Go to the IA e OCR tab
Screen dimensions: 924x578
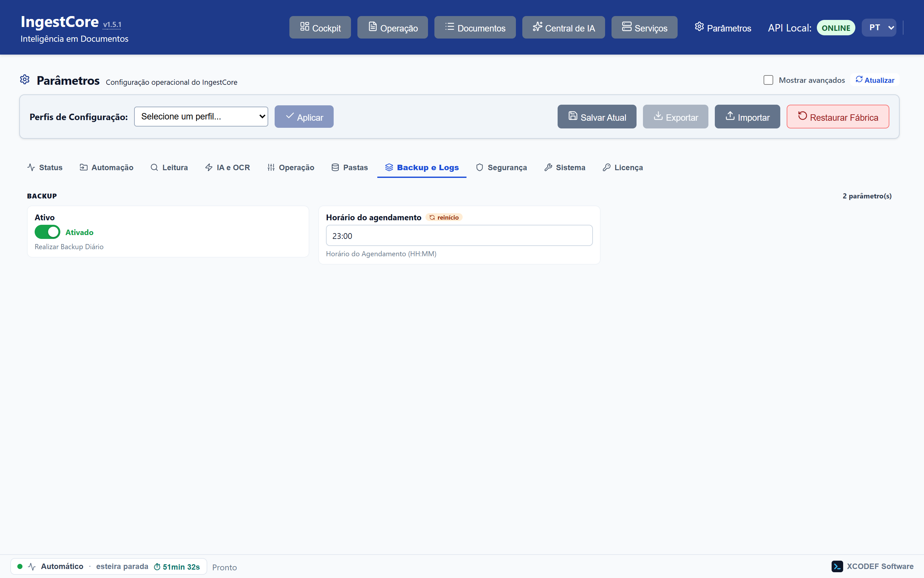pos(227,167)
